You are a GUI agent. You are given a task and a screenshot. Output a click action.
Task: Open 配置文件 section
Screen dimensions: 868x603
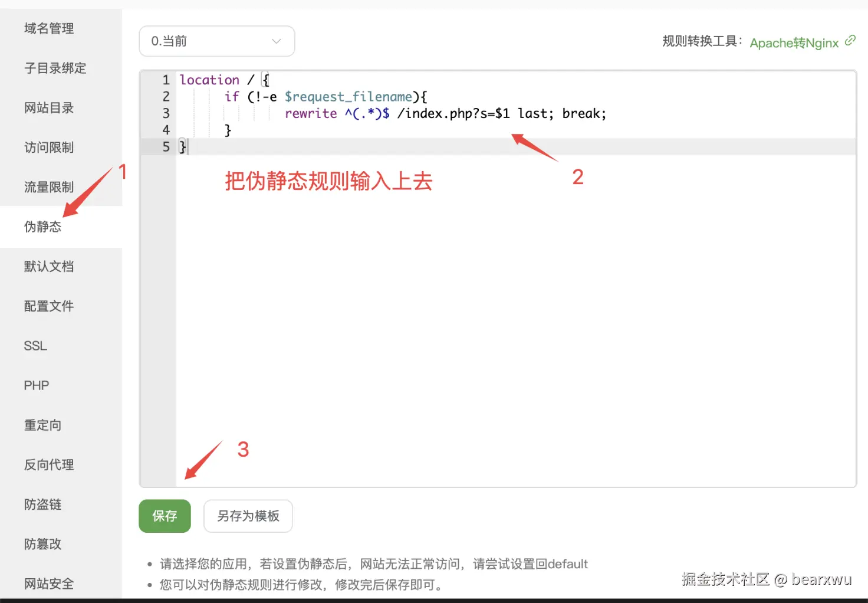49,306
